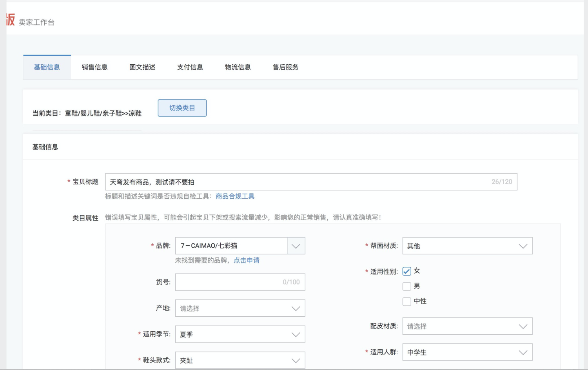Uncheck the 女 gender checkbox
Image resolution: width=588 pixels, height=370 pixels.
point(407,271)
